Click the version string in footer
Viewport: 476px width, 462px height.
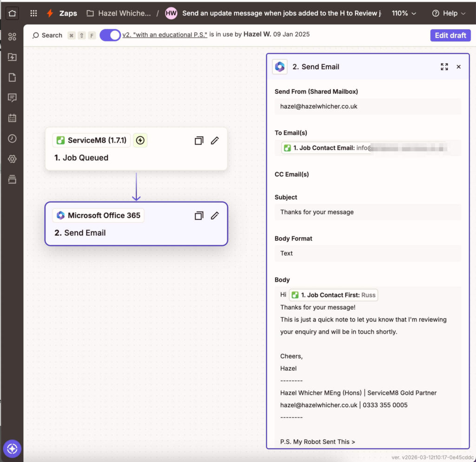pyautogui.click(x=433, y=457)
